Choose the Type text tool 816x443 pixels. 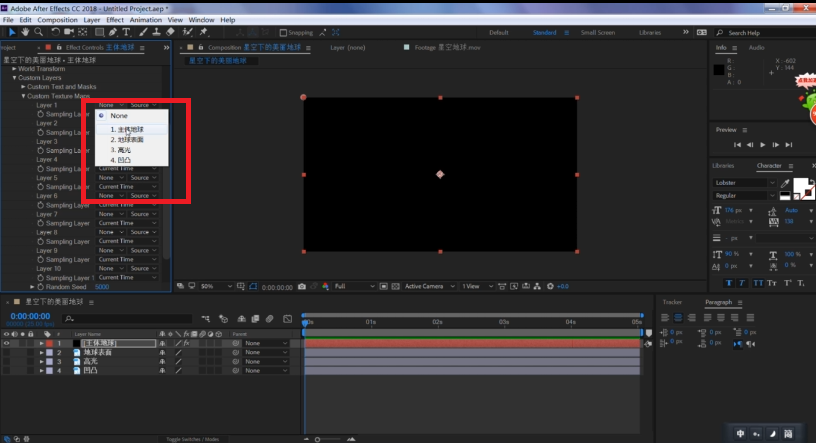[126, 32]
